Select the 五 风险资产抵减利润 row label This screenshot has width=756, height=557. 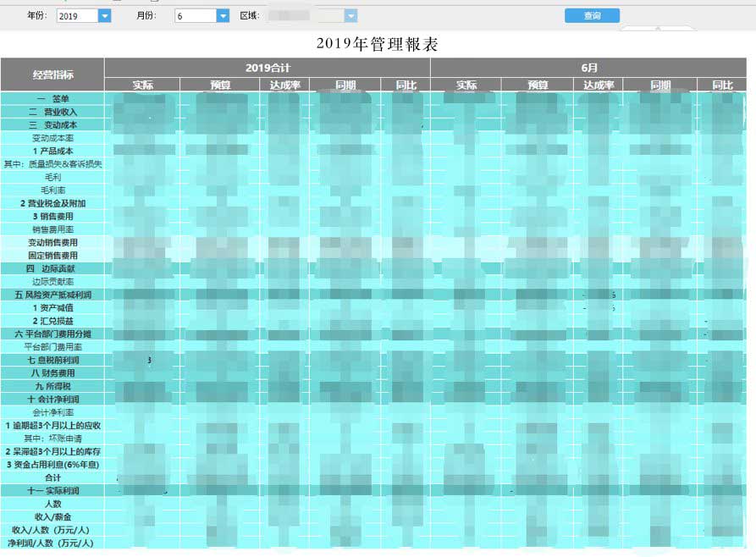coord(52,295)
